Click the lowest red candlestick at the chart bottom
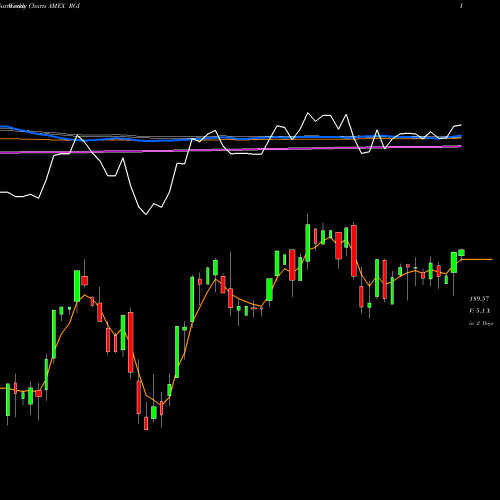This screenshot has width=500, height=500. (x=146, y=423)
